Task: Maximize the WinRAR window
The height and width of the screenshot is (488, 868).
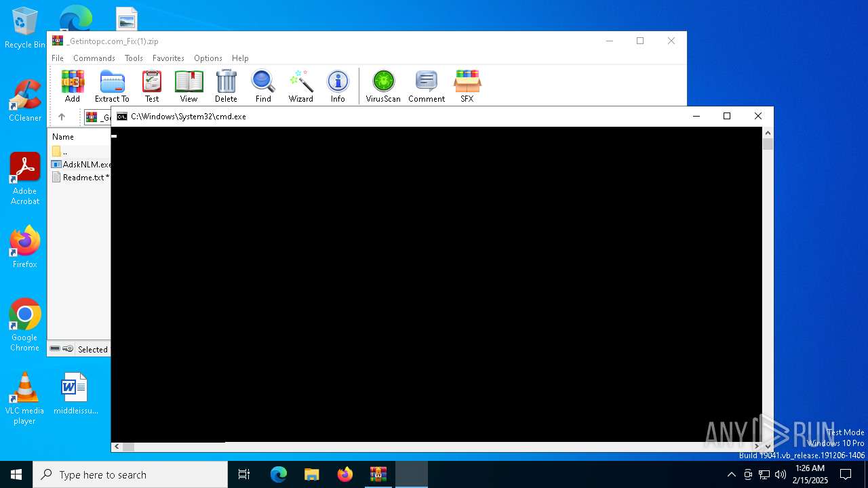Action: pos(640,41)
